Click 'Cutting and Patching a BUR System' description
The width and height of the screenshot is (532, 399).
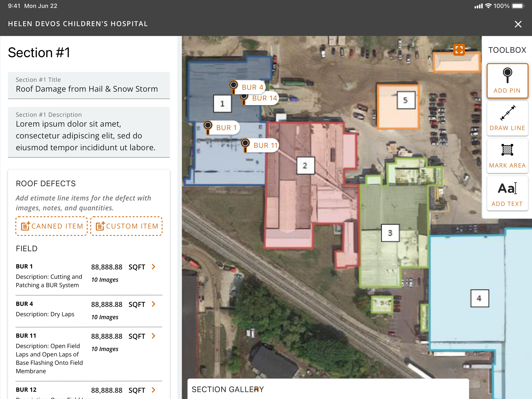point(49,281)
